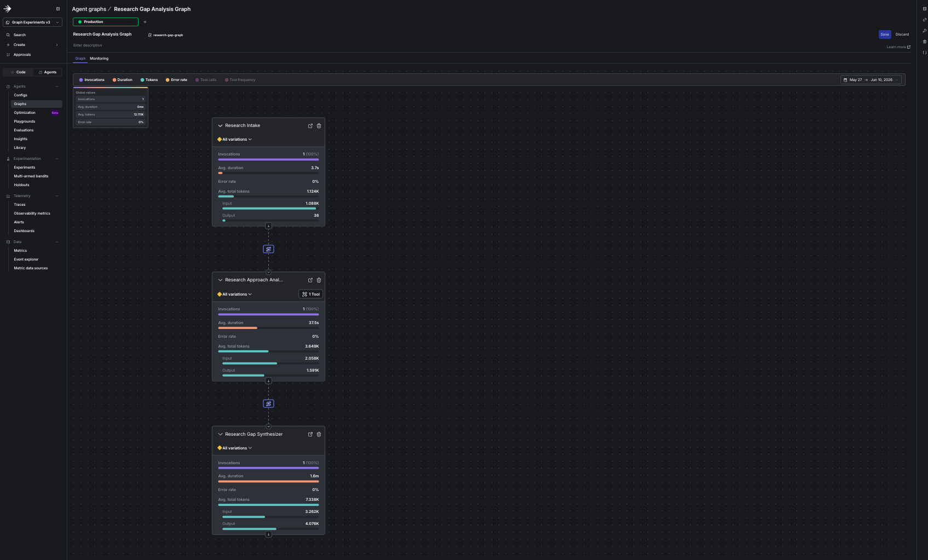This screenshot has height=560, width=928.
Task: Go to Playgrounds in sidebar
Action: [x=25, y=122]
